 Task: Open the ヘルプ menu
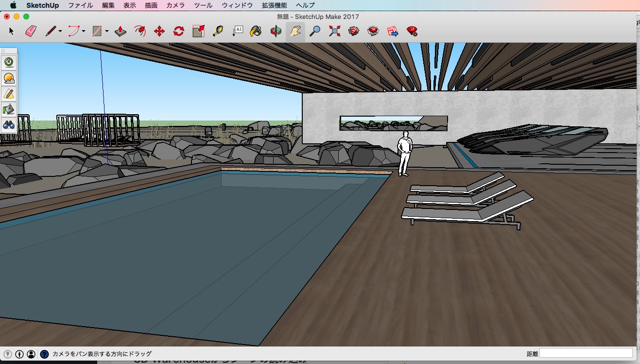[305, 5]
